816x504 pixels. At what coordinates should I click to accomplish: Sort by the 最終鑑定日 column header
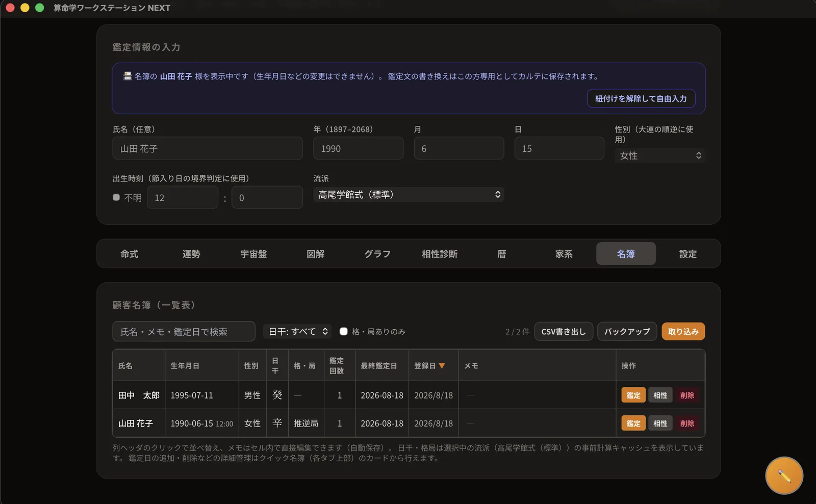click(382, 365)
